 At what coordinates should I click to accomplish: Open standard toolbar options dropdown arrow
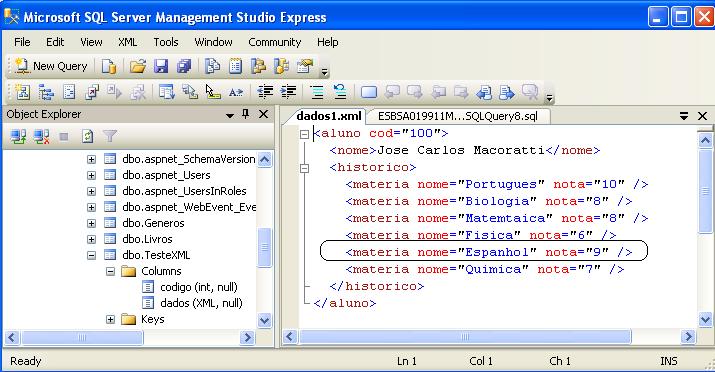point(324,72)
